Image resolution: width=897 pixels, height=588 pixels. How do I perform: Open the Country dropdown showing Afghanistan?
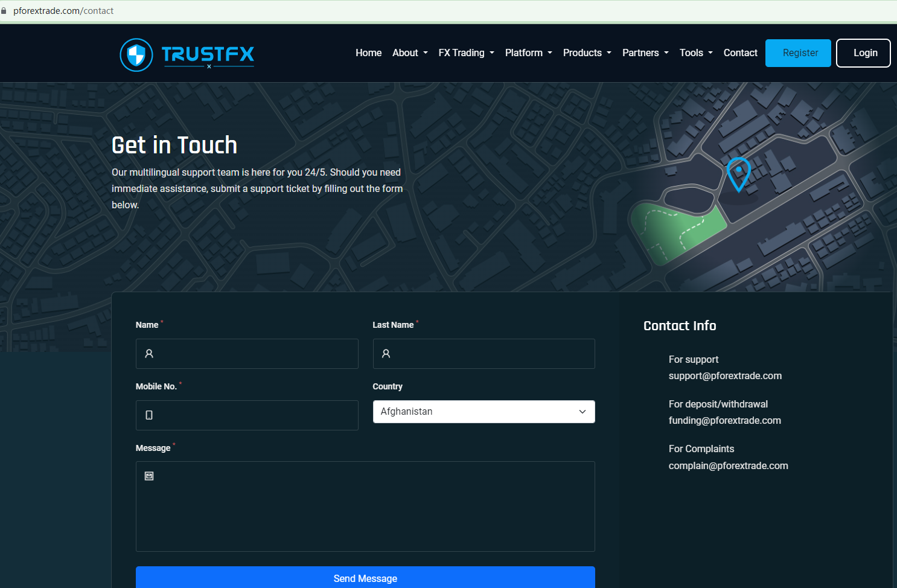point(484,412)
